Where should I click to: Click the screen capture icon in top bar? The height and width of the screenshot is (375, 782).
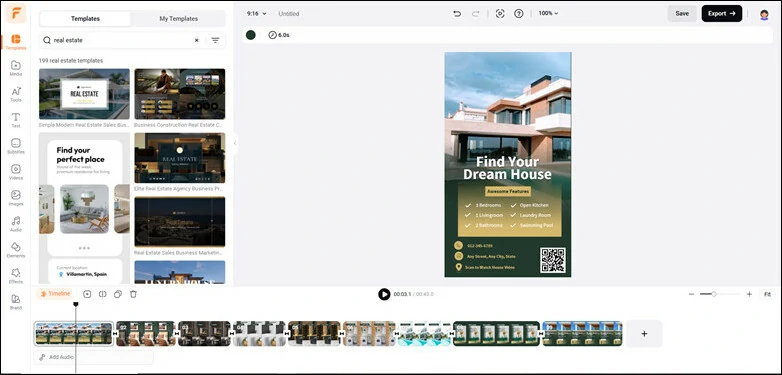(500, 13)
